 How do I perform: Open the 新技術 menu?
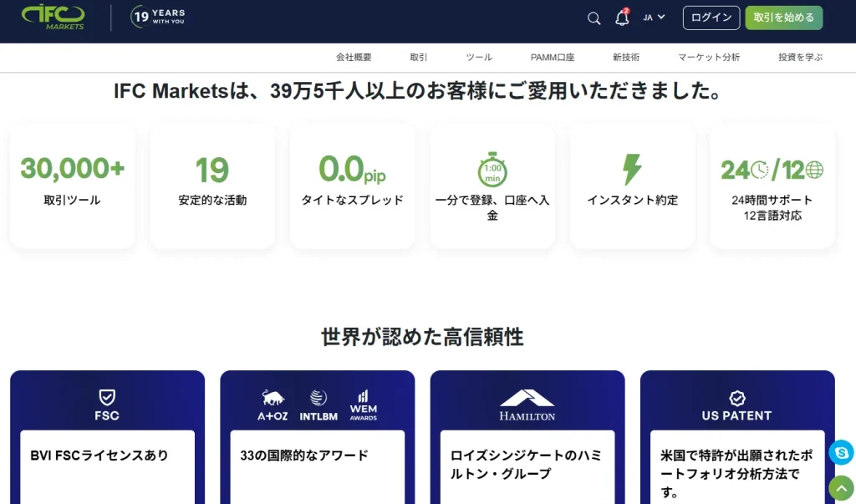(x=625, y=57)
